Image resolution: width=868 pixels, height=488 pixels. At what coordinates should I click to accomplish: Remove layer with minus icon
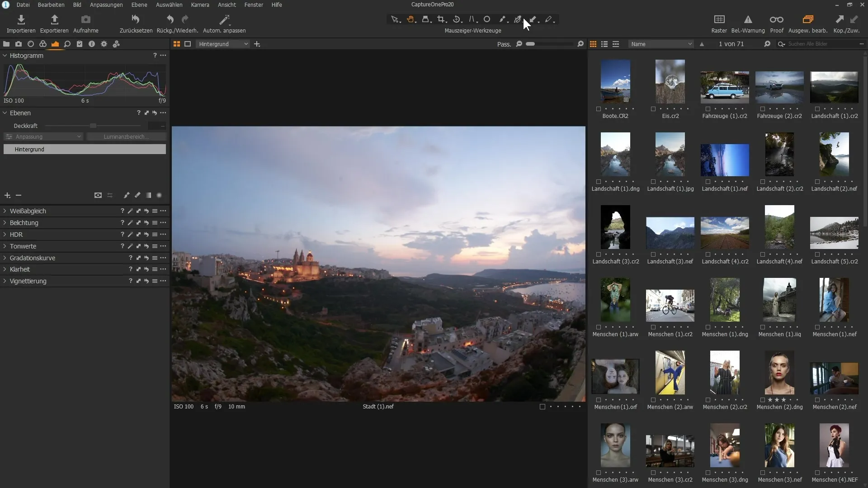tap(19, 195)
